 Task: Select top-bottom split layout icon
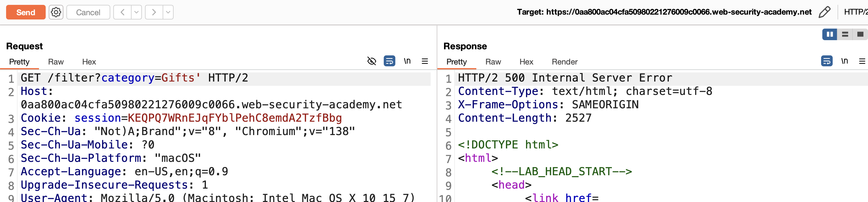845,34
